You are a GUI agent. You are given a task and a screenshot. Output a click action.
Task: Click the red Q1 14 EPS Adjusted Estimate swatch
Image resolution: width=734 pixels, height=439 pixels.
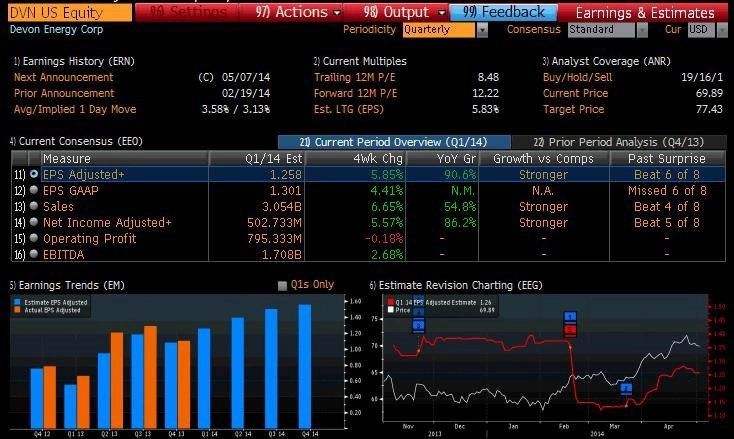coord(390,302)
